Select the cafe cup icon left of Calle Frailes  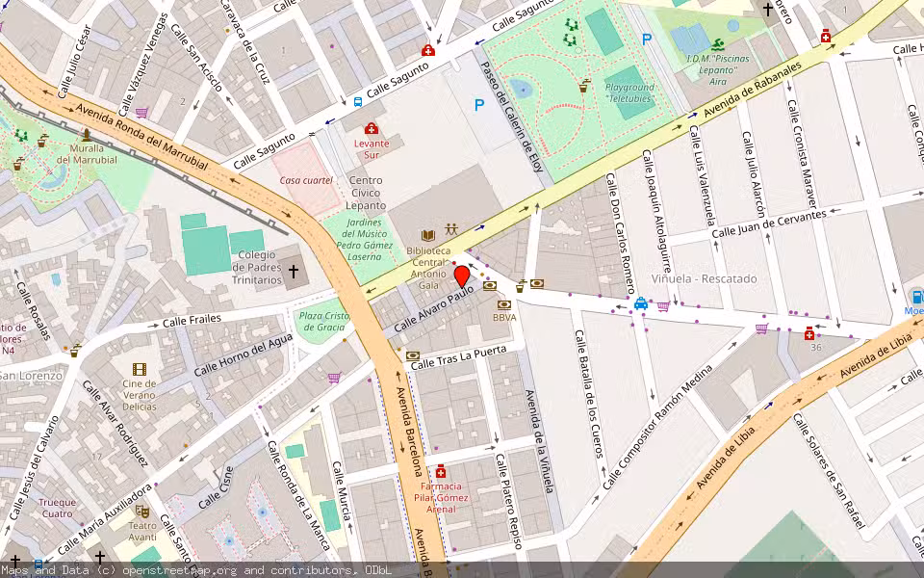coord(75,351)
